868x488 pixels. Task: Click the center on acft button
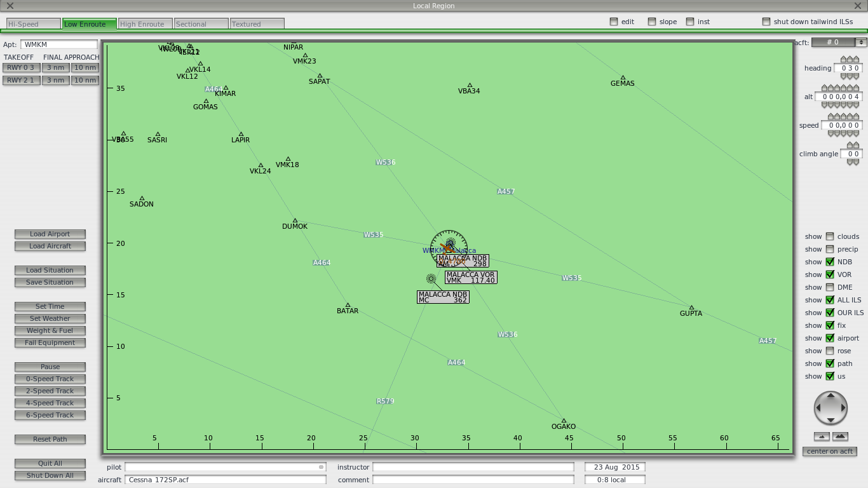click(x=830, y=451)
